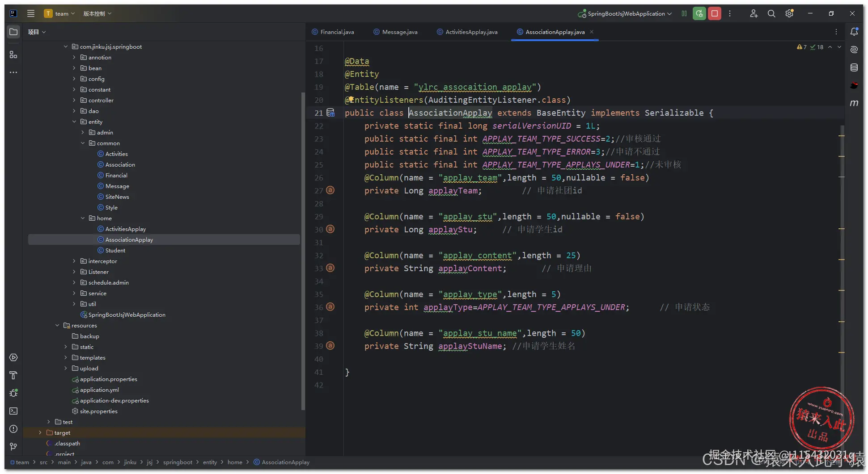Open the Maven tool window icon
The image size is (868, 474).
click(854, 103)
